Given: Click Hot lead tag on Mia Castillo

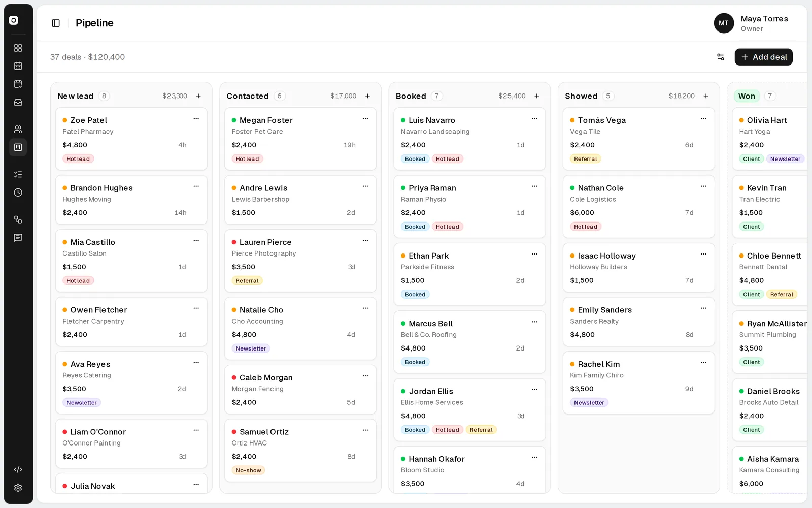Looking at the screenshot, I should click(x=78, y=281).
